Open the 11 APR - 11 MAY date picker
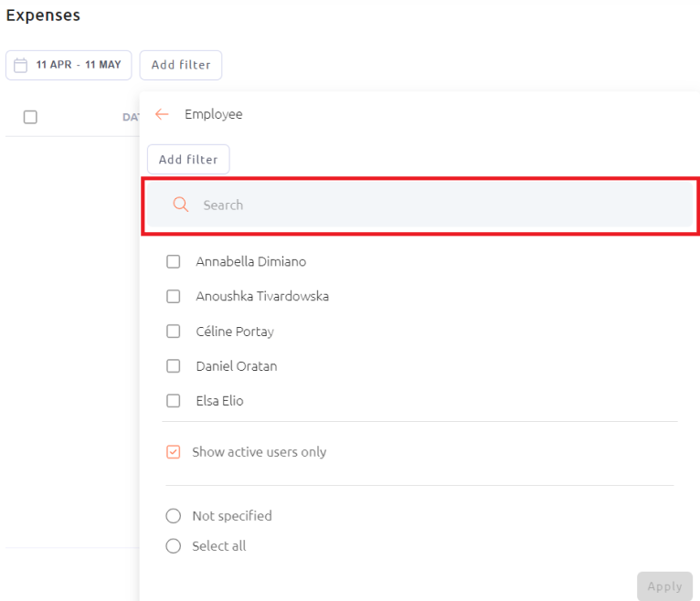The image size is (700, 601). [x=69, y=65]
